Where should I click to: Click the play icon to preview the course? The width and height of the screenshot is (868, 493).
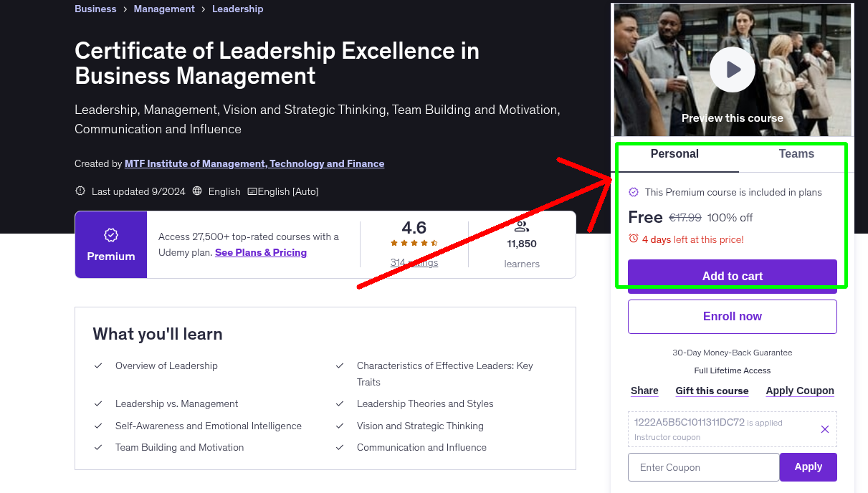pyautogui.click(x=732, y=69)
